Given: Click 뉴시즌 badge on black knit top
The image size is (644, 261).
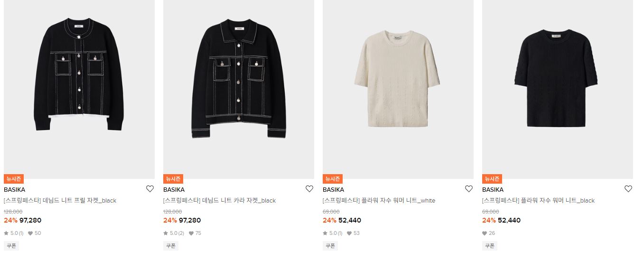Looking at the screenshot, I should point(492,179).
